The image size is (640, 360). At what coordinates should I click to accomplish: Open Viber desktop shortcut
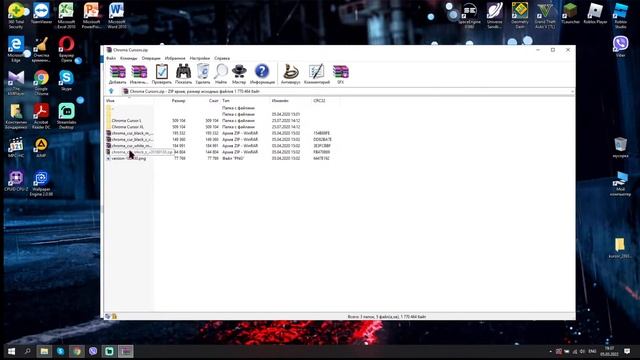[620, 47]
